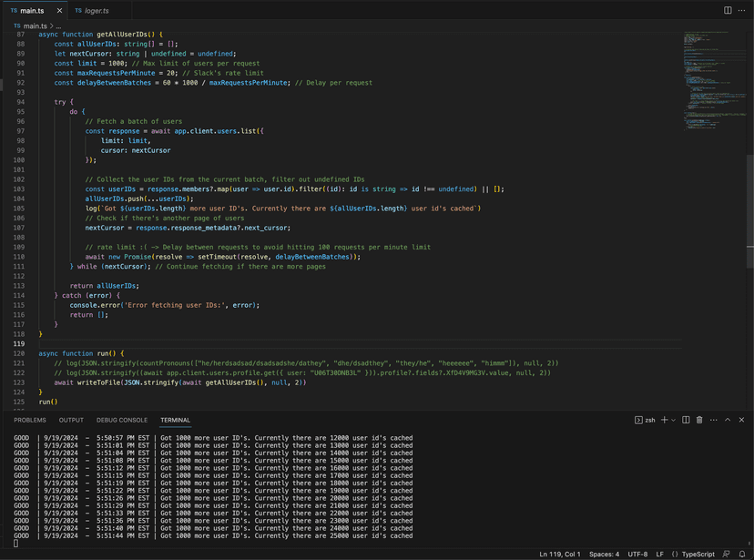Split the editor to the right
This screenshot has width=754, height=560.
(728, 10)
